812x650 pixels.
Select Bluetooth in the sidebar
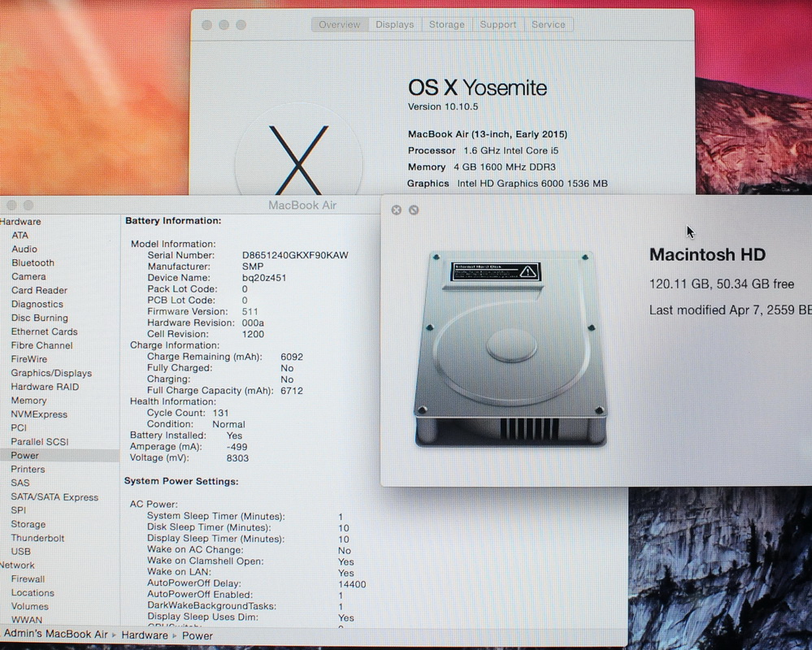(x=33, y=263)
